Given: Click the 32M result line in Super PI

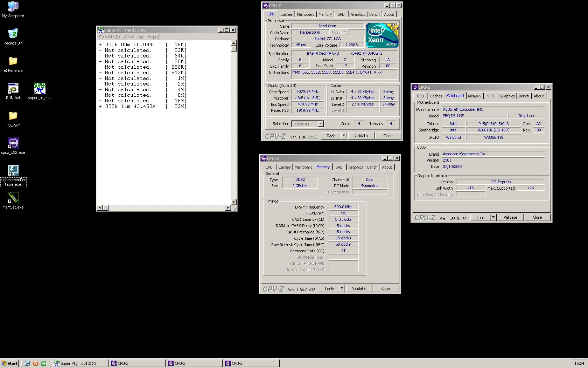Looking at the screenshot, I should tap(143, 106).
